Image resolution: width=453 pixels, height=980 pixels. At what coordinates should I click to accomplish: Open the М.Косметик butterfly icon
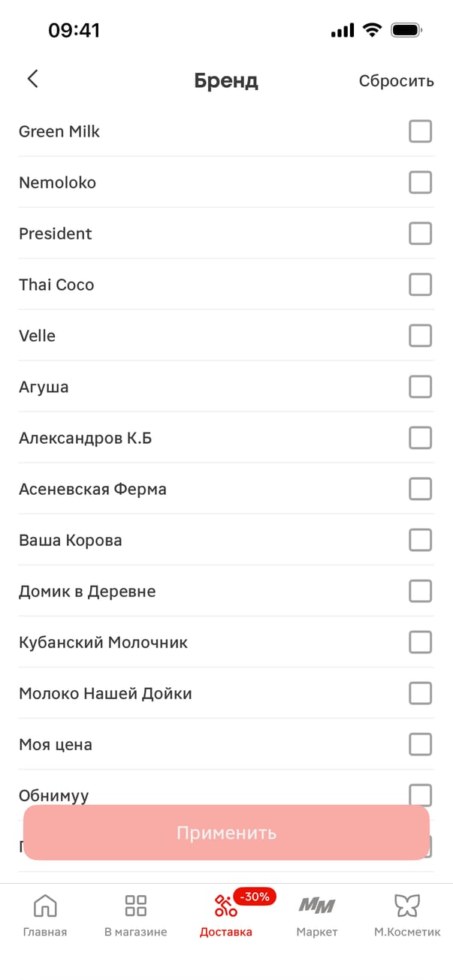407,906
